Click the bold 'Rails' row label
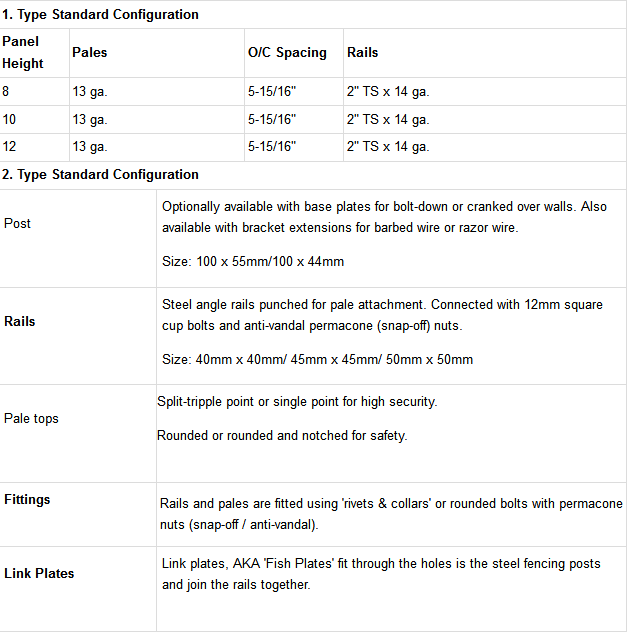Image resolution: width=628 pixels, height=633 pixels. point(20,322)
